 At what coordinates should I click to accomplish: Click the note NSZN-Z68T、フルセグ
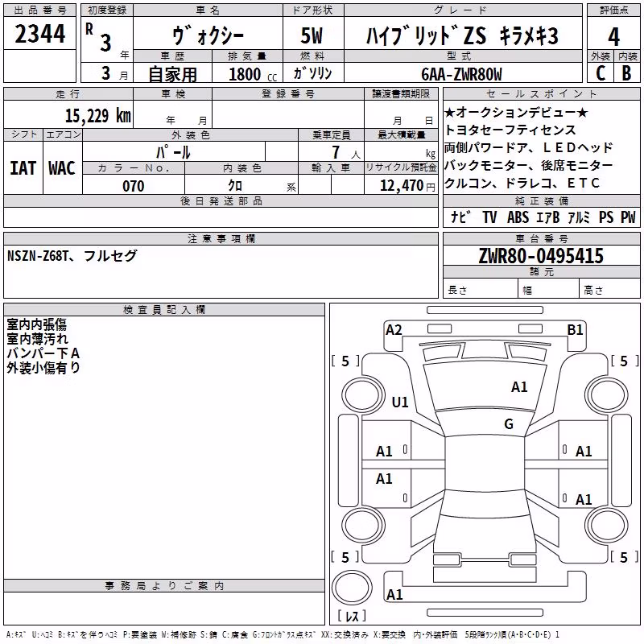click(x=72, y=256)
